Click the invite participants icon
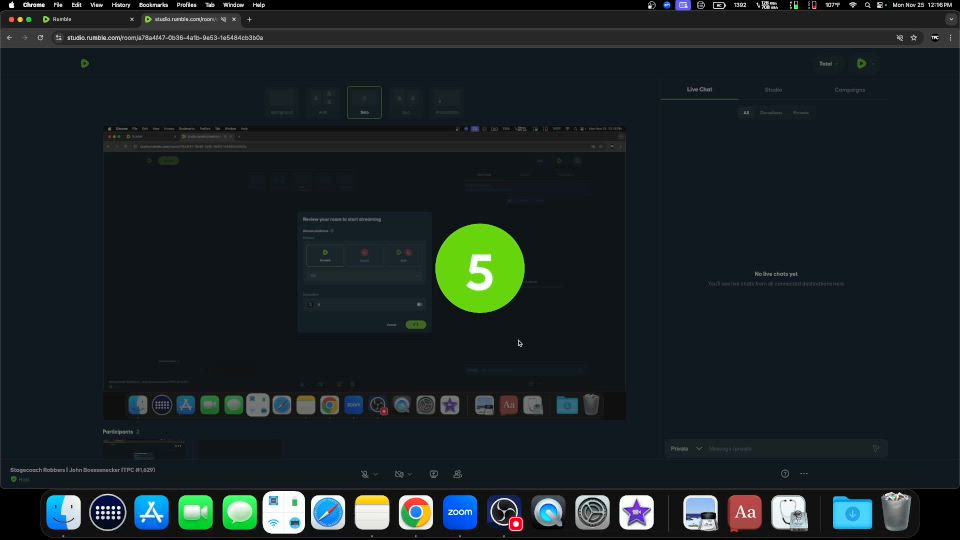This screenshot has width=960, height=540. (x=457, y=473)
